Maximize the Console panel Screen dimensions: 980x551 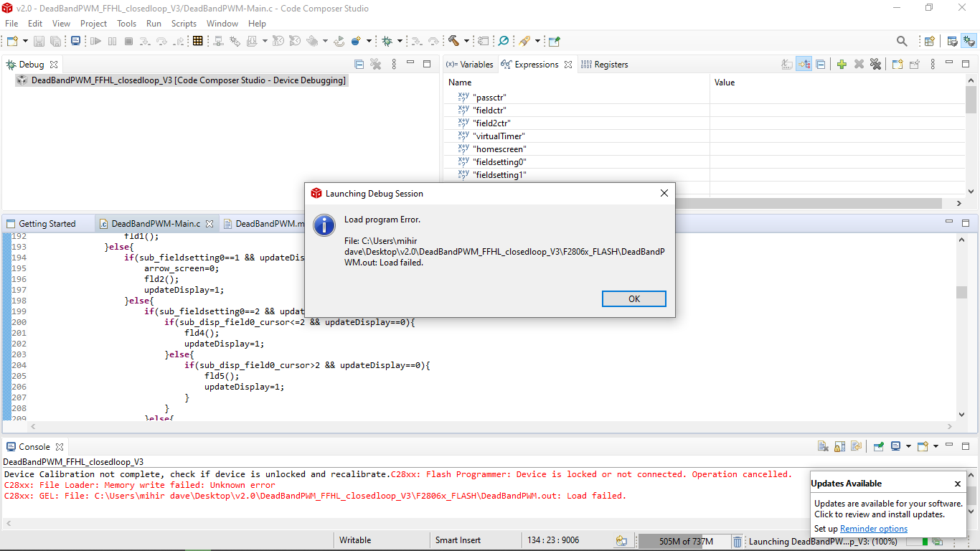coord(966,446)
